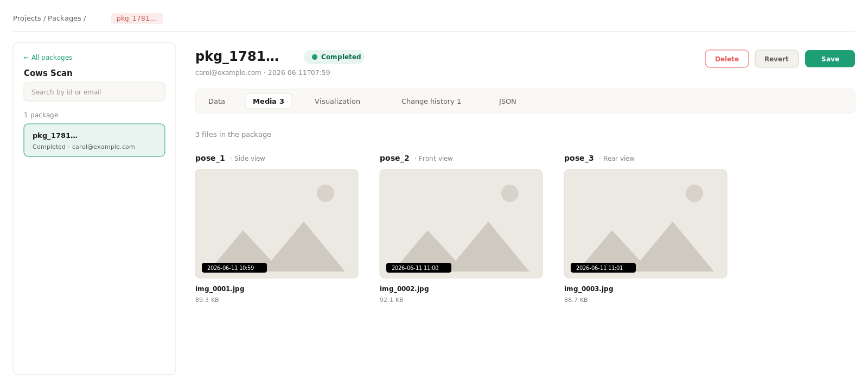
Task: Click the '1 package' count label
Action: 41,115
